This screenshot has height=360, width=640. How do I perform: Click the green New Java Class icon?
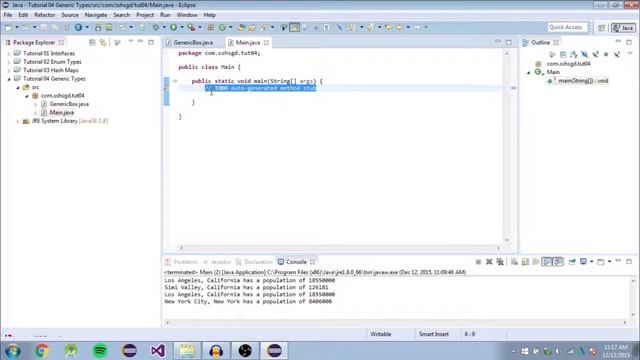coord(222,27)
